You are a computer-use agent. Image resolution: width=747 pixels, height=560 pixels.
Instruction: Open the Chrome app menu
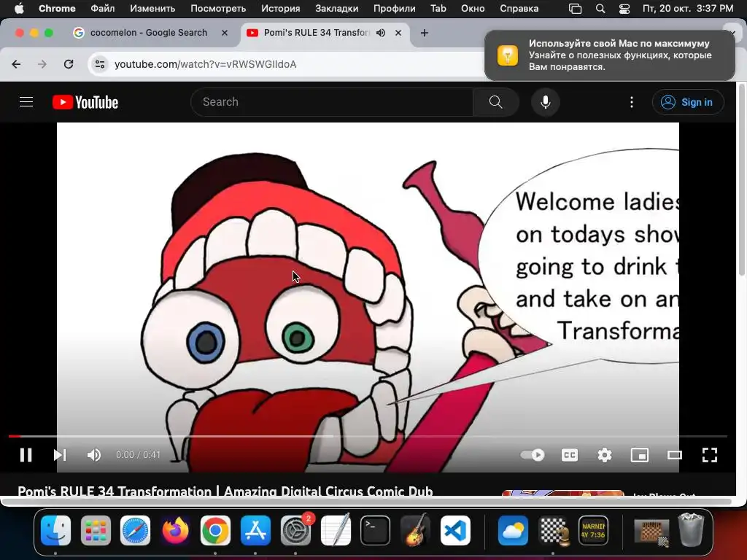tap(57, 8)
